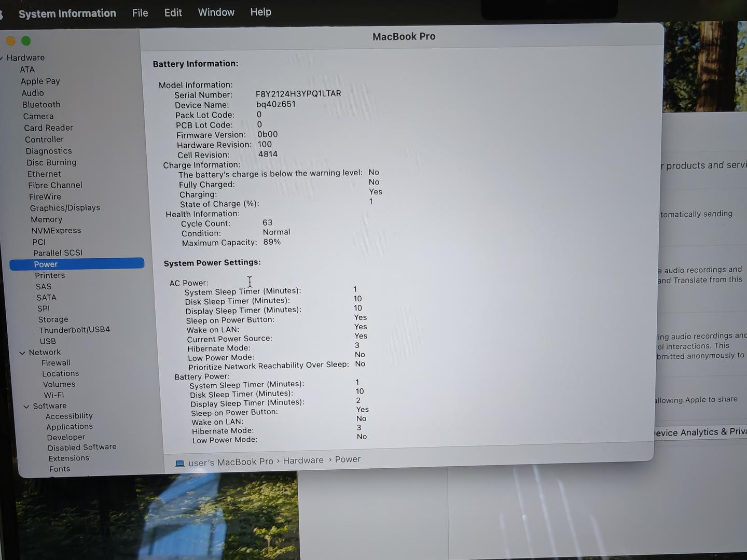Viewport: 747px width, 560px height.
Task: Open Graphics/Displays in the sidebar
Action: click(65, 208)
